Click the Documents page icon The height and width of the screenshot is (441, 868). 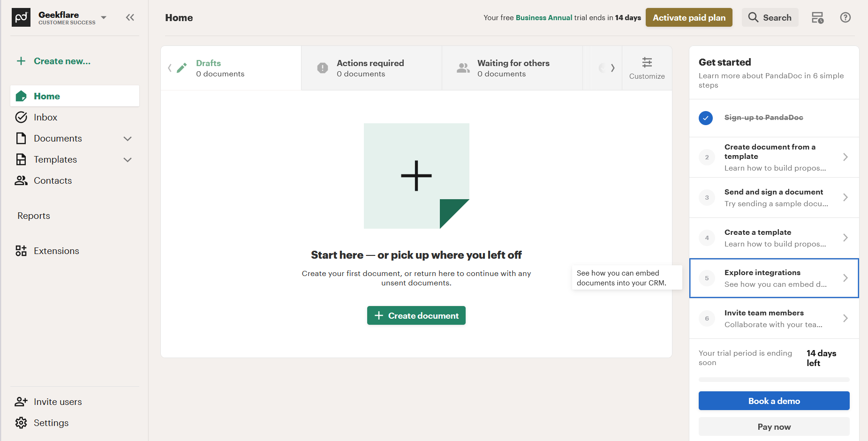tap(21, 138)
